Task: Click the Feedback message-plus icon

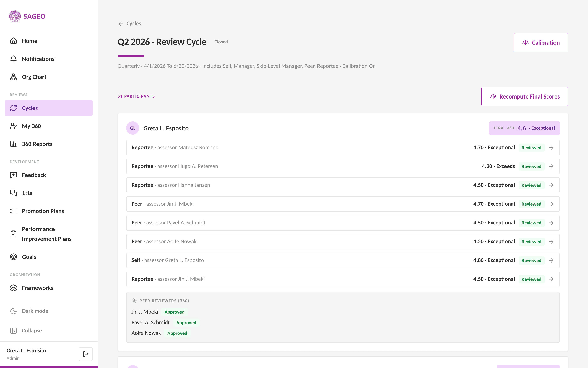Action: (13, 175)
